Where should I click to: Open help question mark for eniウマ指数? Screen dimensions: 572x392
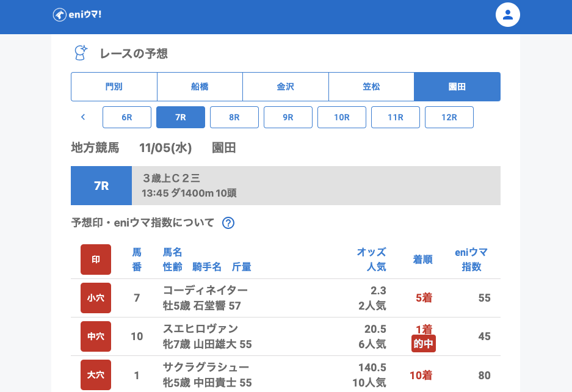pos(228,223)
